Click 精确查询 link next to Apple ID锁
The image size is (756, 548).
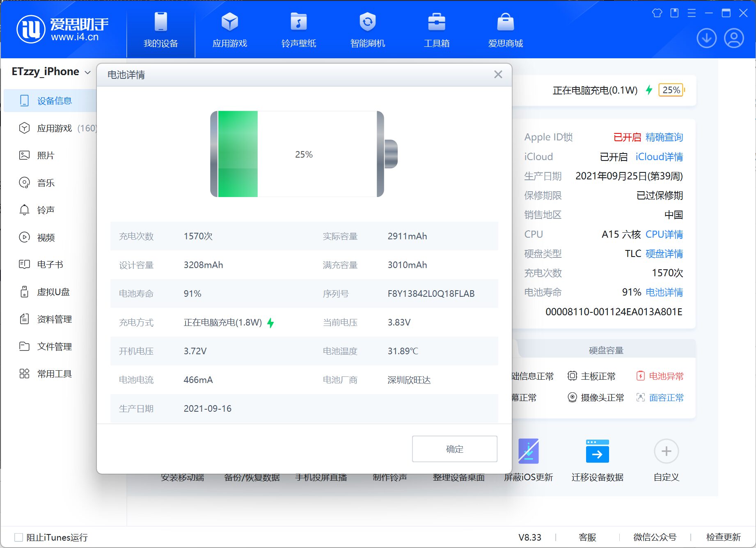pos(664,137)
